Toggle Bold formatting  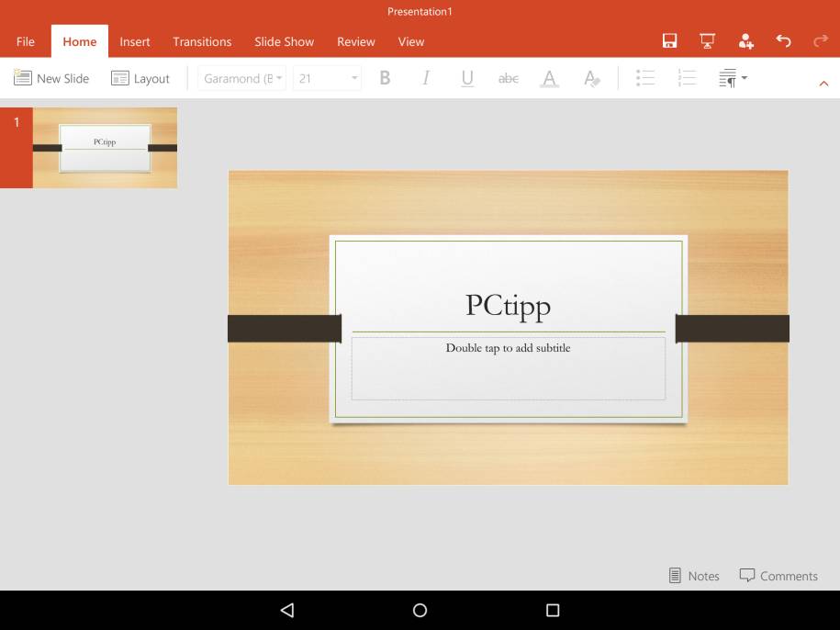coord(385,78)
